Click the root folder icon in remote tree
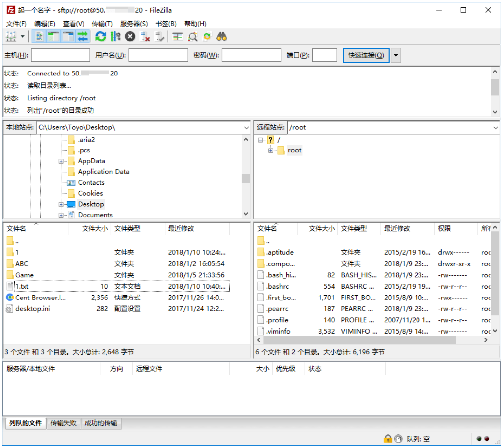Screen dimensions: 502x448 point(281,150)
